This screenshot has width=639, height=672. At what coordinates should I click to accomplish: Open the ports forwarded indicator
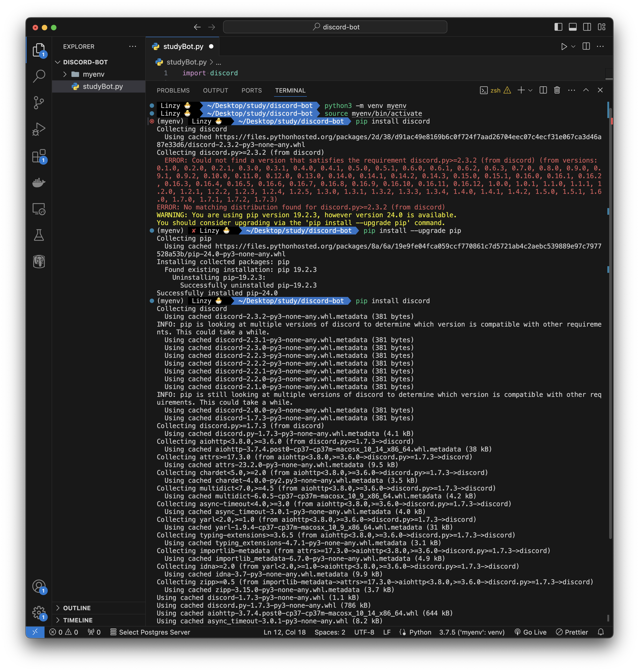click(94, 632)
